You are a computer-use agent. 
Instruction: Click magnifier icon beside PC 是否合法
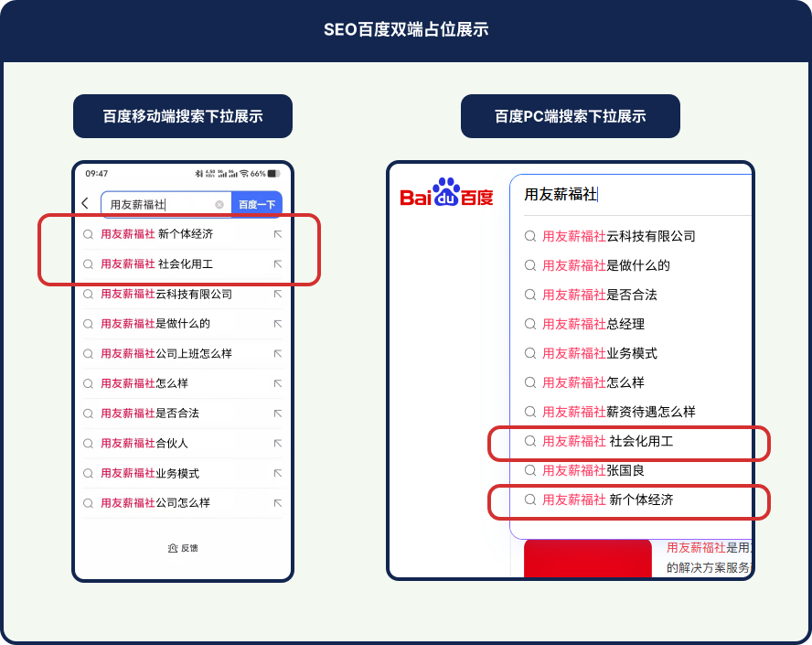529,295
